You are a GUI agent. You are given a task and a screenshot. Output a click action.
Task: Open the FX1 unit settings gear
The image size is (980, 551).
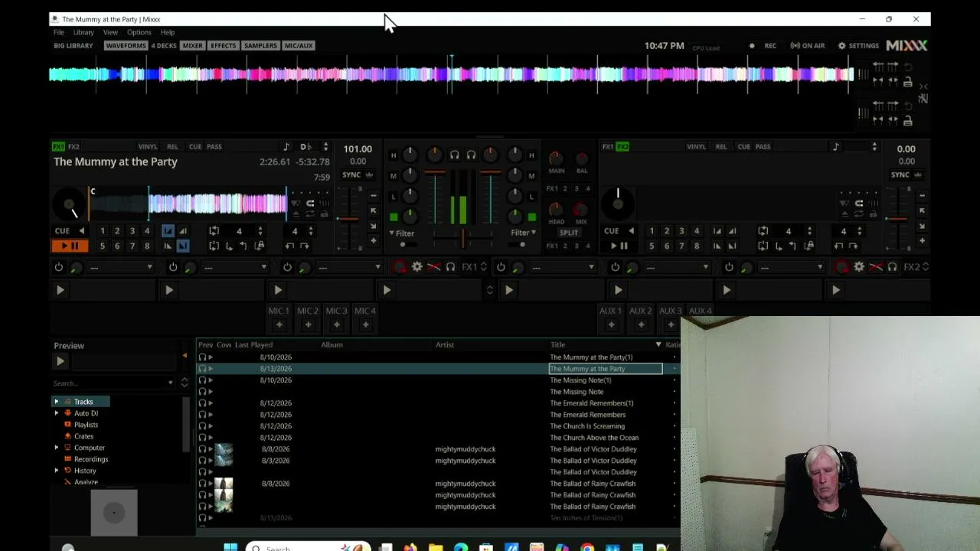tap(417, 267)
